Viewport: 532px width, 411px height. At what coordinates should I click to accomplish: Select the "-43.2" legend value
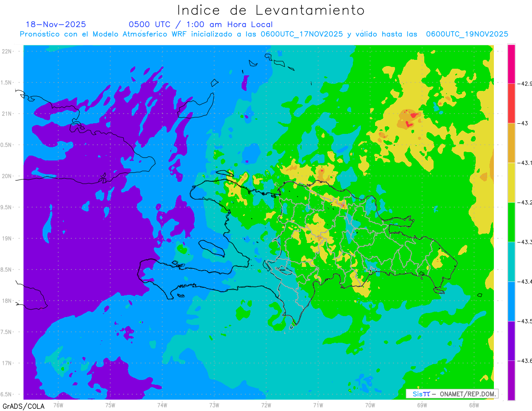pos(525,202)
